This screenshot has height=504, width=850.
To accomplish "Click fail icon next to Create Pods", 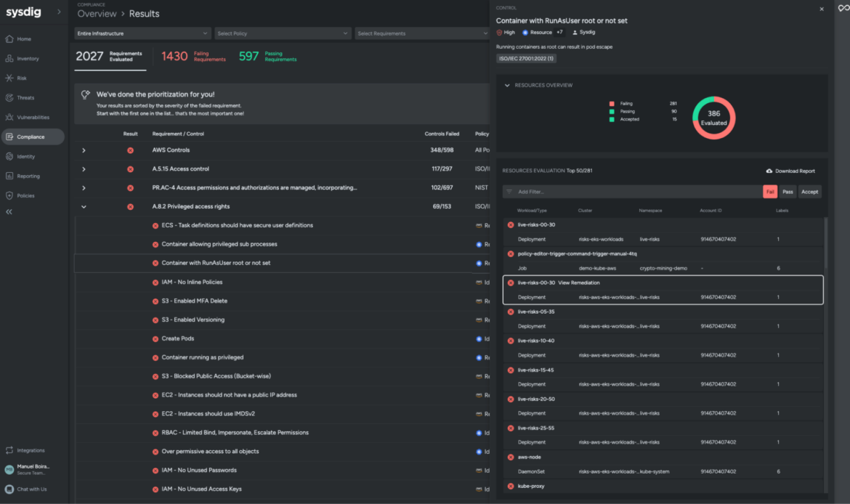I will (x=155, y=338).
